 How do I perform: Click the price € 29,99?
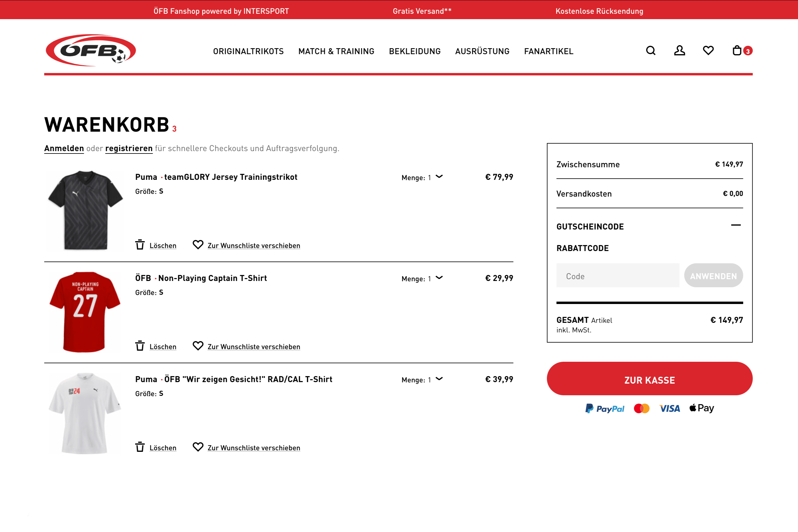click(x=499, y=278)
